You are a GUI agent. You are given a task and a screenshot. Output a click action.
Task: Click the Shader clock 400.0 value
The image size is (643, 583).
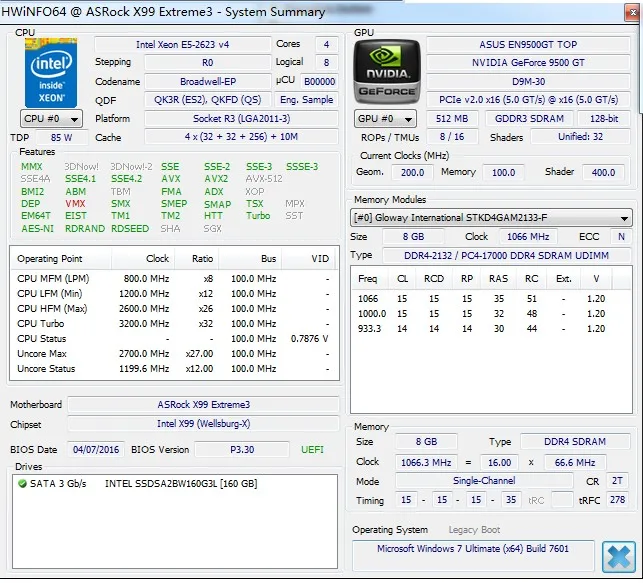(x=603, y=172)
